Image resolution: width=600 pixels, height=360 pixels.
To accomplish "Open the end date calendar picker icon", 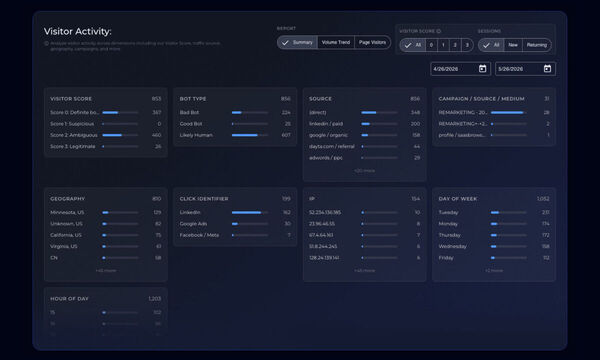I will tap(548, 68).
